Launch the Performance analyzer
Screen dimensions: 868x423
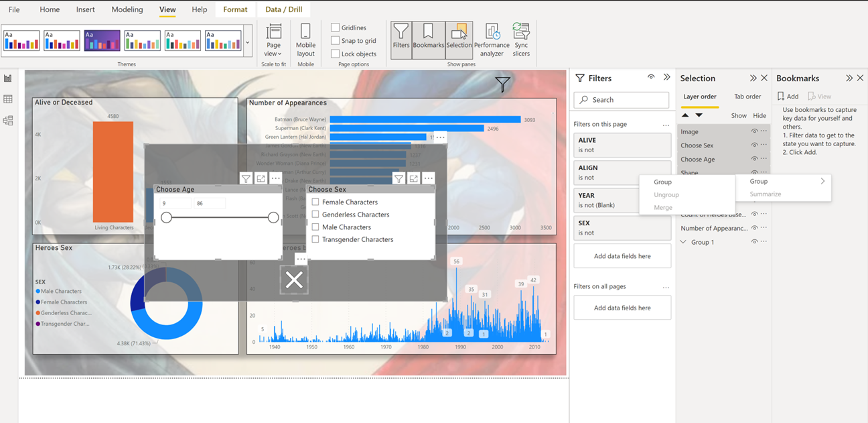coord(492,40)
